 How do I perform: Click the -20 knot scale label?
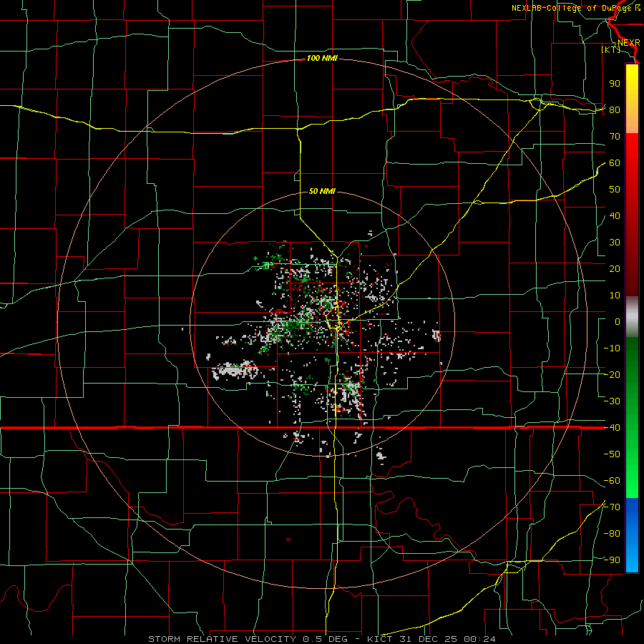click(x=612, y=375)
